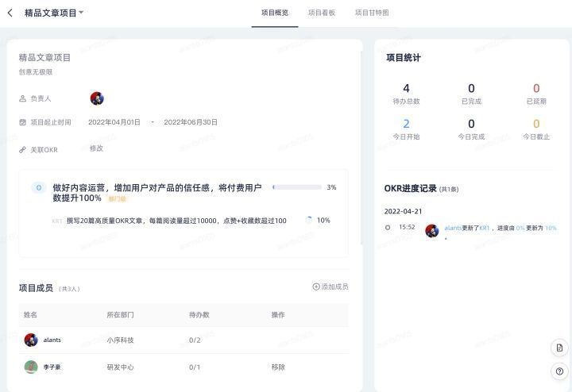Image resolution: width=572 pixels, height=392 pixels.
Task: Click the 0/2 to-do count for alants
Action: tap(195, 340)
